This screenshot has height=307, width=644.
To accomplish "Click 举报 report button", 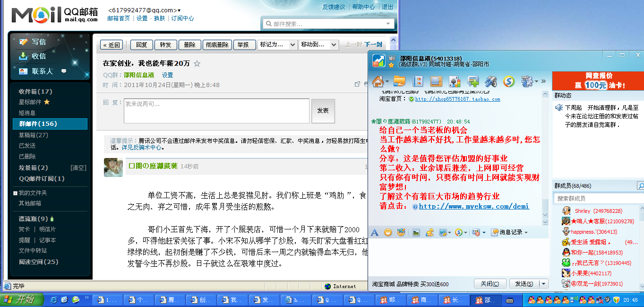I will coord(244,45).
